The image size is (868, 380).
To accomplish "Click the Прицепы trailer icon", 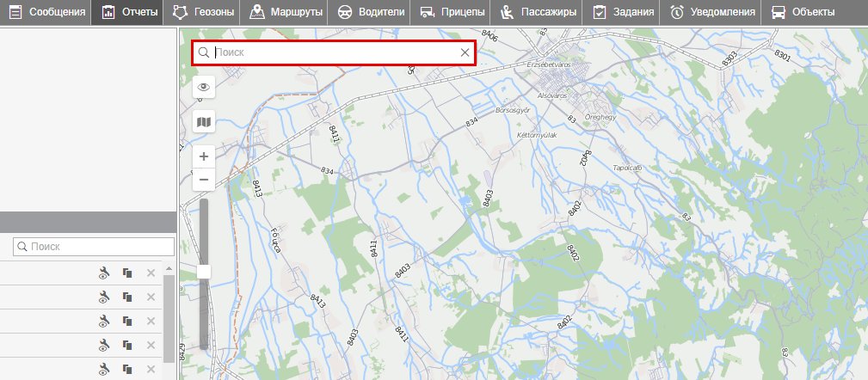I will pos(427,12).
